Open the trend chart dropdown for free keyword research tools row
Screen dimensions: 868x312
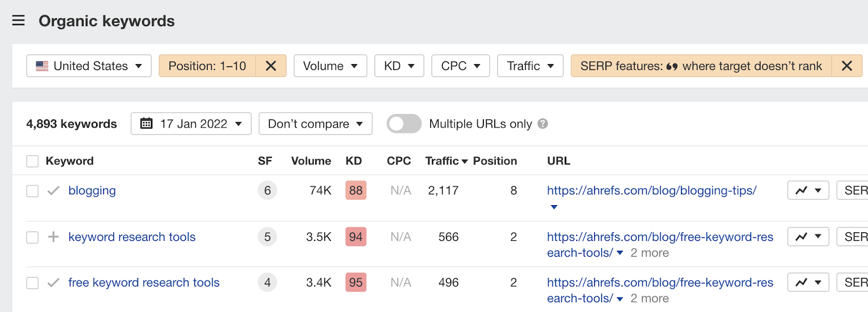808,282
